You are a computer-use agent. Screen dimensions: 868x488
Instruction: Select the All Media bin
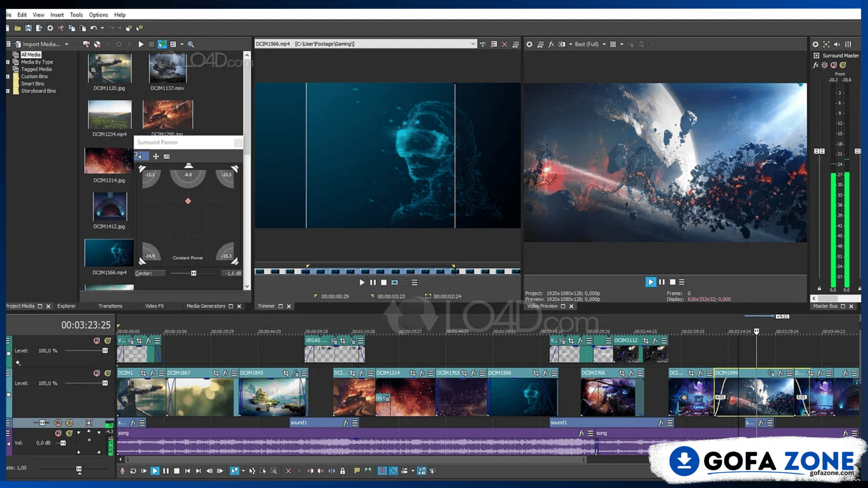tap(31, 55)
